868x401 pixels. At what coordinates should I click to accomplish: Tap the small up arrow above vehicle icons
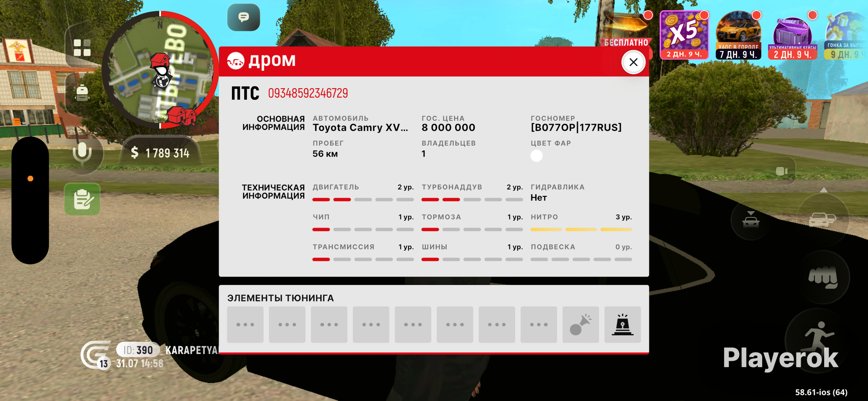pyautogui.click(x=824, y=190)
